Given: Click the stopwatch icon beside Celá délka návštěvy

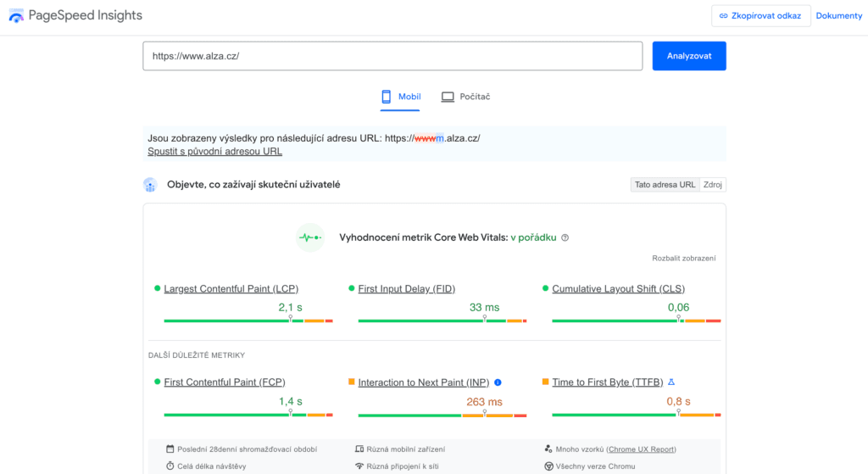Looking at the screenshot, I should pos(170,466).
